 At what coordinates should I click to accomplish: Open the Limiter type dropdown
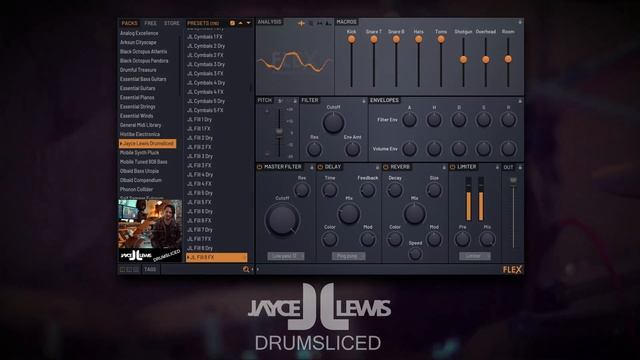(x=474, y=256)
